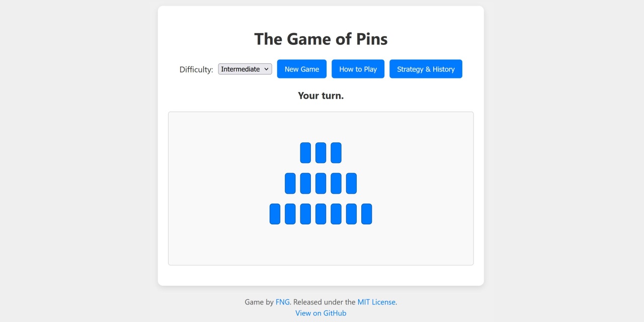Select the rightmost pin in the top row
The image size is (644, 322).
point(336,152)
